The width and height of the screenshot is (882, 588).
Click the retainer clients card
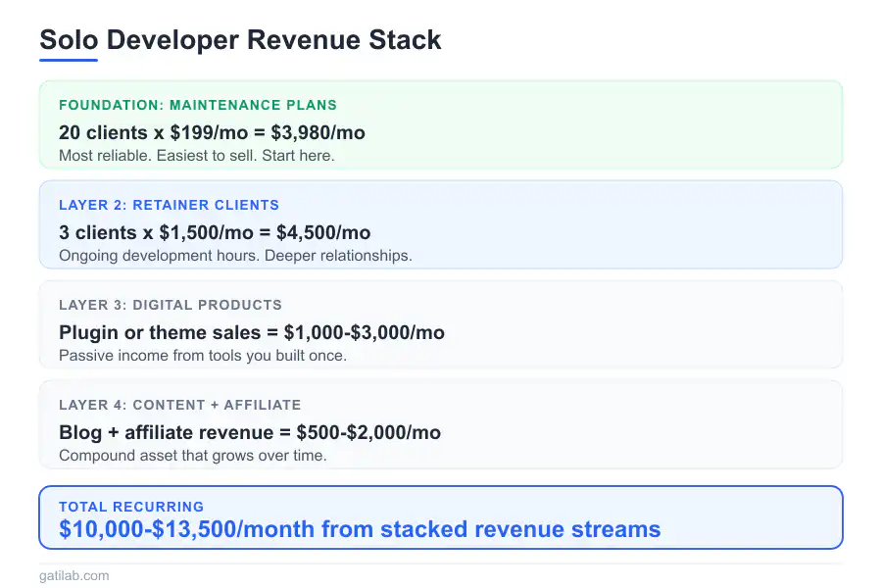441,224
